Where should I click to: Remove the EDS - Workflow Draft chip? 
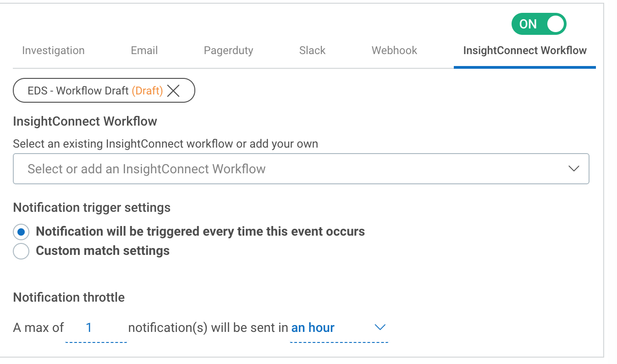[173, 91]
